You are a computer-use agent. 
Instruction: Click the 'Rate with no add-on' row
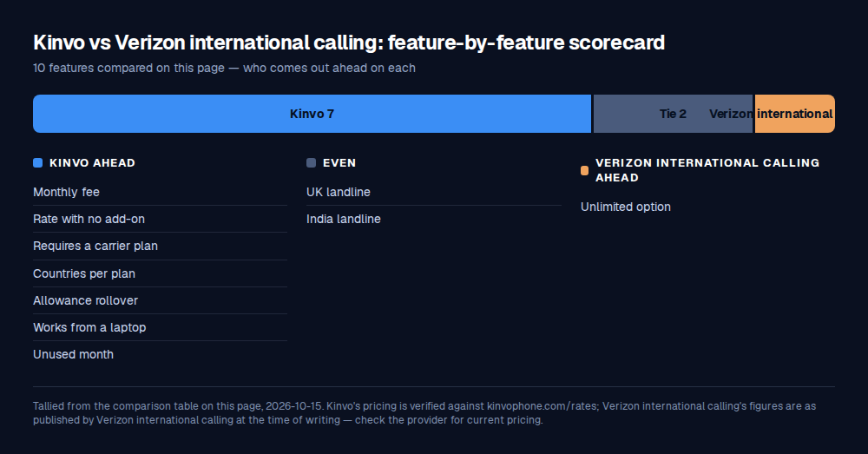160,220
